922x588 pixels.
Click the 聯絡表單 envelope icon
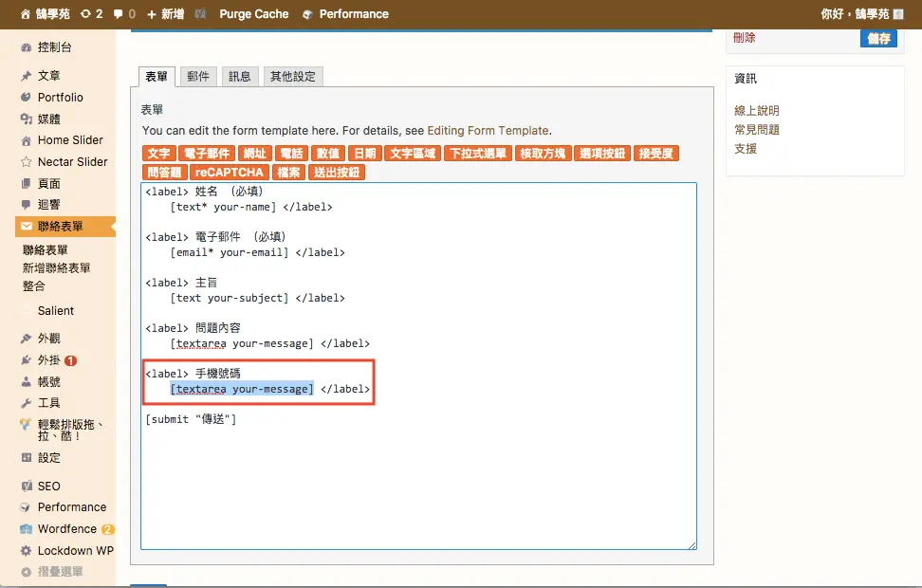(26, 227)
